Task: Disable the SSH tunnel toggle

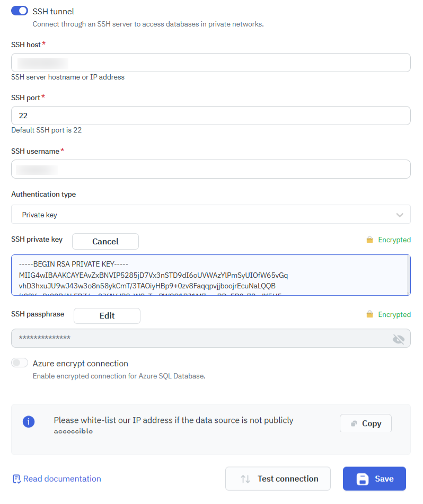Action: click(19, 10)
